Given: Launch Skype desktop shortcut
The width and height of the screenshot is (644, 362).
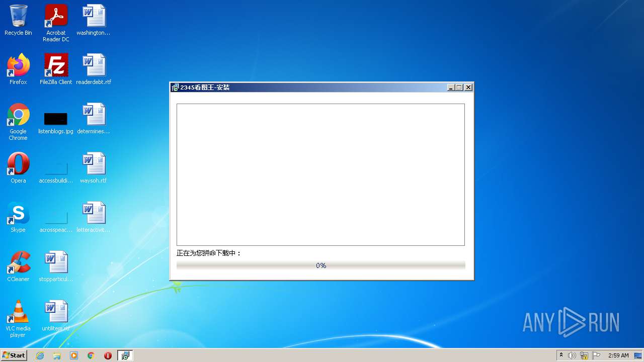Looking at the screenshot, I should click(18, 217).
